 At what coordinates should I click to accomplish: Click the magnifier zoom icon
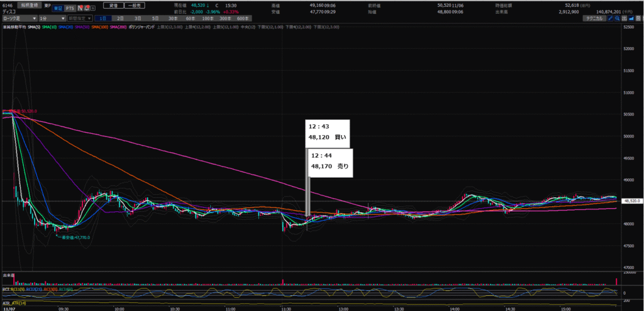[618, 19]
